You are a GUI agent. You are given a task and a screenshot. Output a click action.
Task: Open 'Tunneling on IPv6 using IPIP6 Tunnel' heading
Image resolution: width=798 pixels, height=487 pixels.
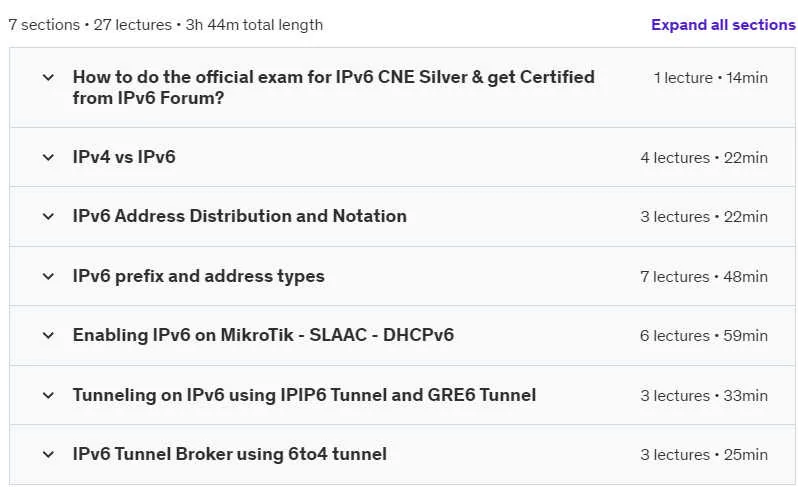point(304,395)
